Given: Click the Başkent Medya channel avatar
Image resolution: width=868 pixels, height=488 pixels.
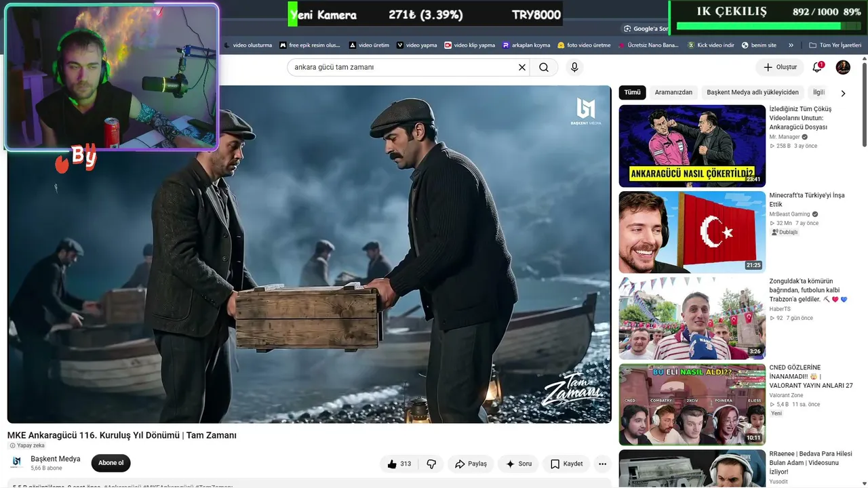Looking at the screenshot, I should [16, 462].
